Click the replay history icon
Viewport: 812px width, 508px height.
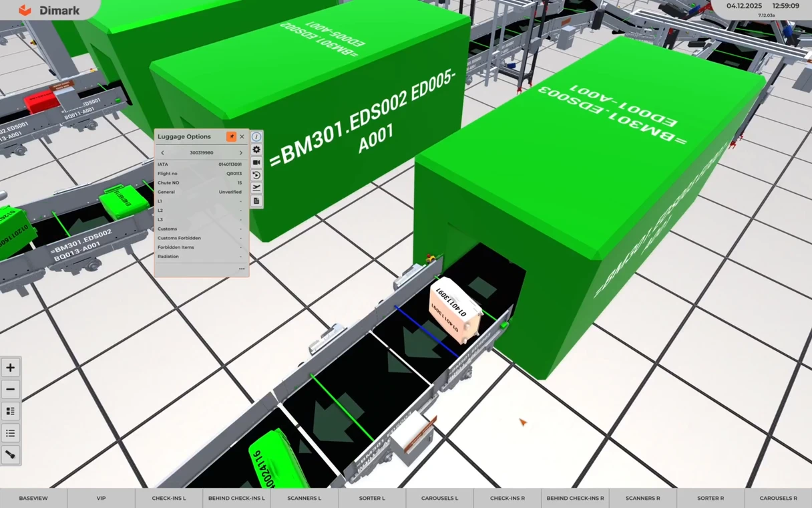pos(256,175)
